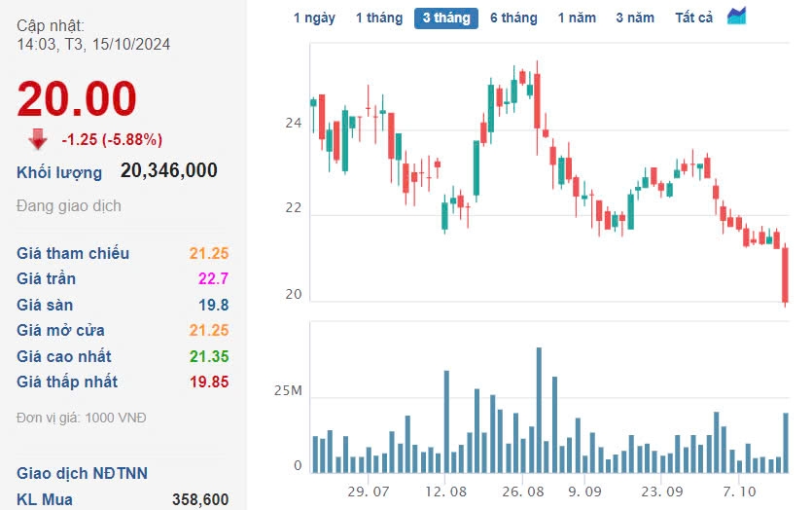The width and height of the screenshot is (812, 510).
Task: Show the 3 năm chart range
Action: tap(635, 18)
